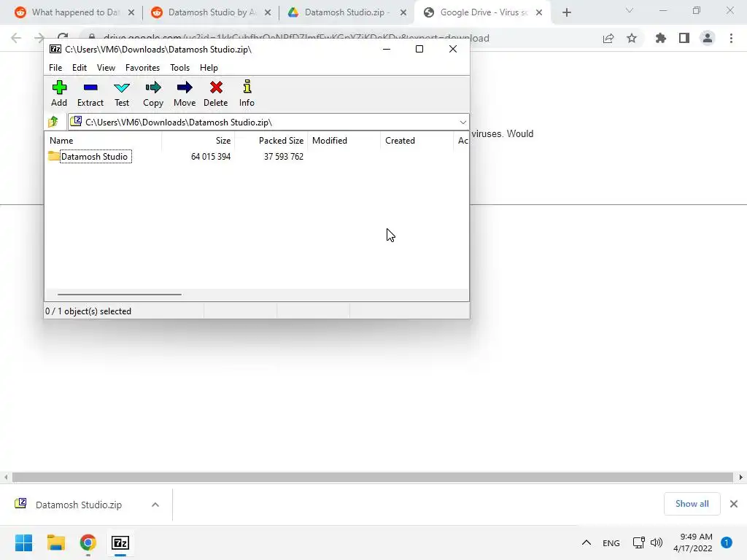Click the 7-Zip address path field
Viewport: 747px width, 560px height.
pos(268,122)
